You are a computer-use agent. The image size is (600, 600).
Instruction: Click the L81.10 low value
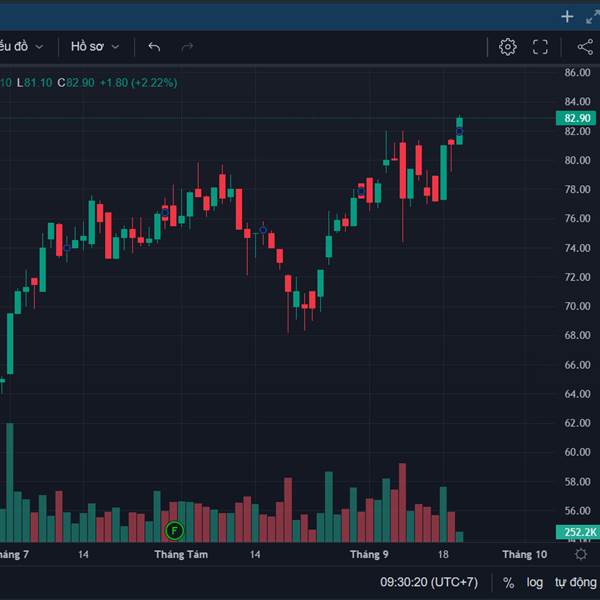(x=34, y=83)
